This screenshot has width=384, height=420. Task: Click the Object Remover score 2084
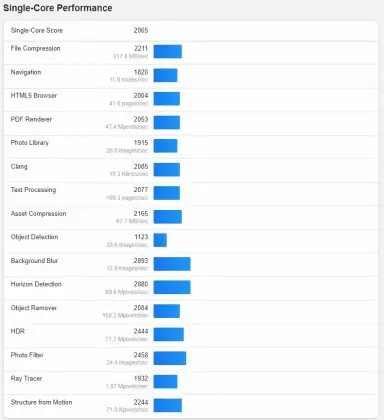141,308
